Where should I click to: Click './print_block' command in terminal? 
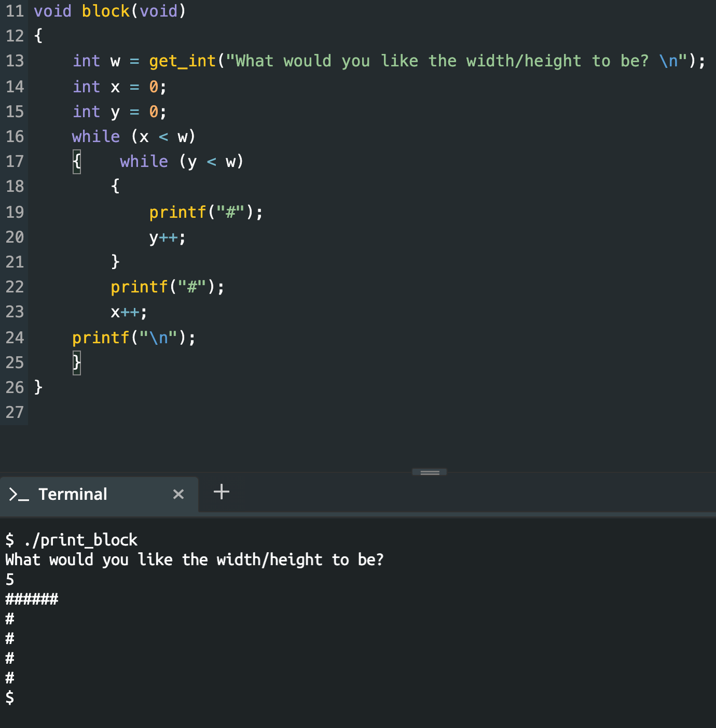[x=80, y=540]
